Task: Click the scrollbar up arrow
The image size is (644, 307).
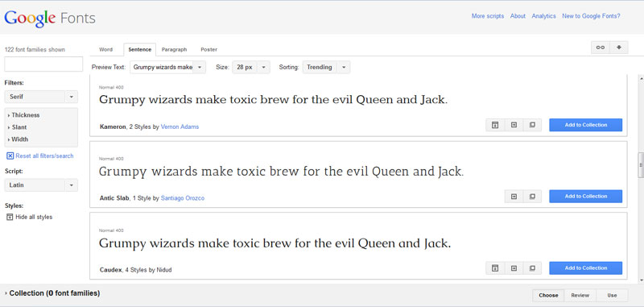Action: click(641, 78)
